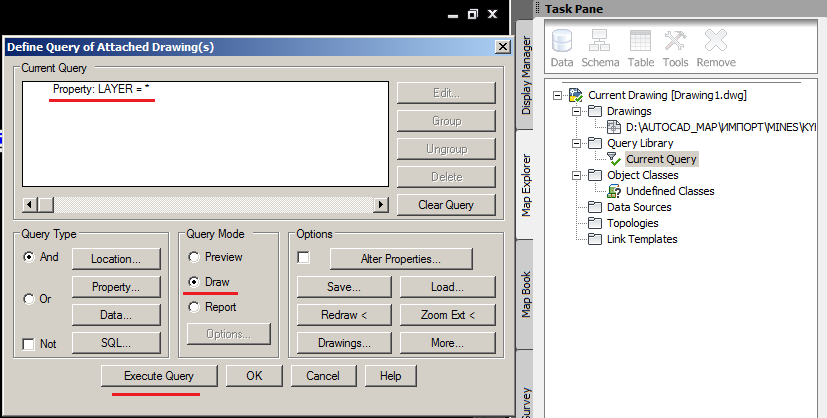Viewport: 827px width, 418px height.
Task: Minimize the main application window
Action: [x=453, y=15]
